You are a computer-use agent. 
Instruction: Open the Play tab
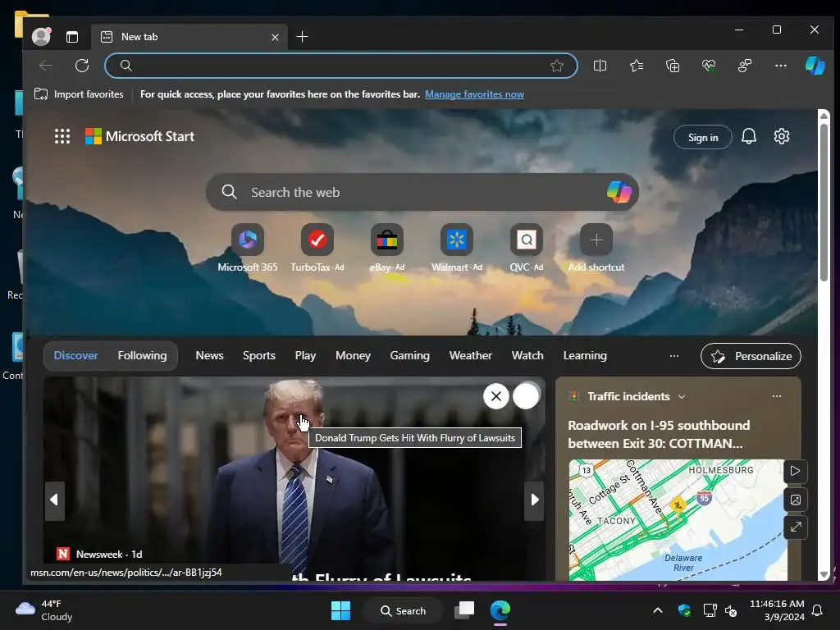pyautogui.click(x=305, y=356)
